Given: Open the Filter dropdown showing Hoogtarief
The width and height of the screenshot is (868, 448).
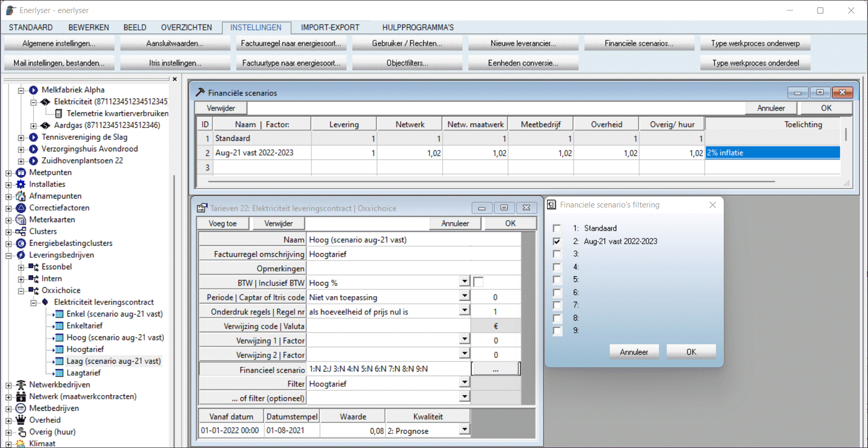Looking at the screenshot, I should click(465, 383).
